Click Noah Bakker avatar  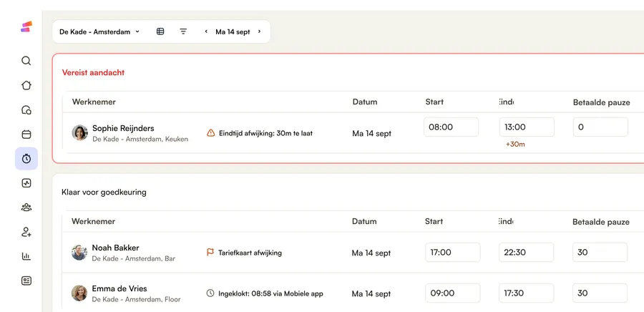click(79, 253)
